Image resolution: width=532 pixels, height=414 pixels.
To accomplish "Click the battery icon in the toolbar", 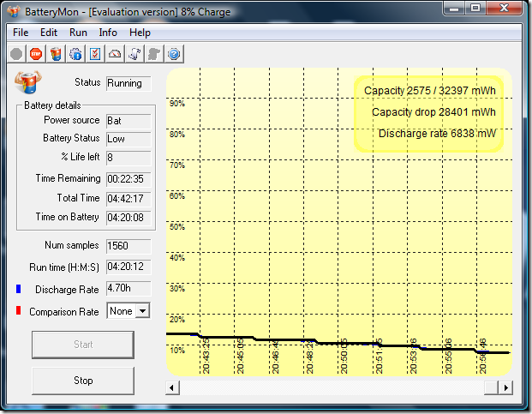I will [56, 54].
